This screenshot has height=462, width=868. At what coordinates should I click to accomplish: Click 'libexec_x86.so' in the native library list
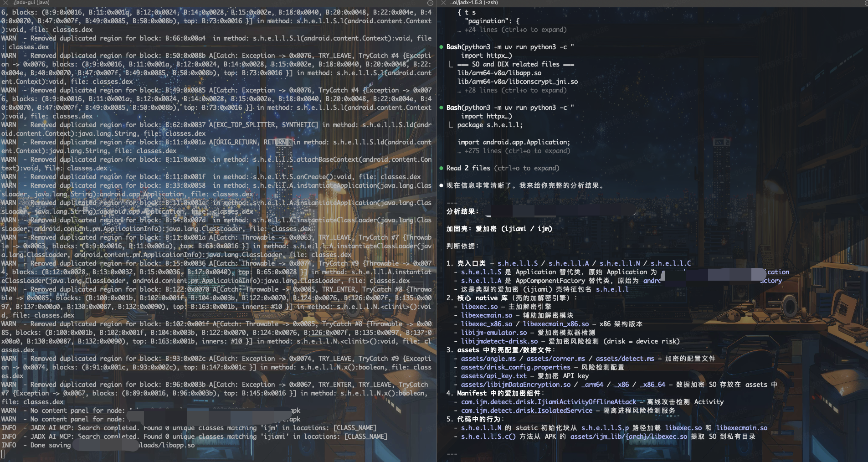point(486,324)
